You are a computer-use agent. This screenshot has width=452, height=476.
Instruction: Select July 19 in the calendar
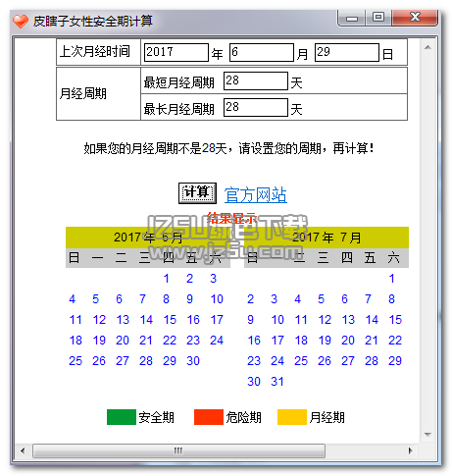coord(325,341)
